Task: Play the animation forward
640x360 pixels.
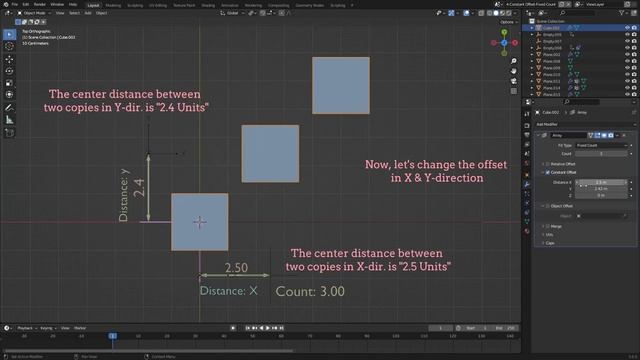Action: pyautogui.click(x=268, y=328)
